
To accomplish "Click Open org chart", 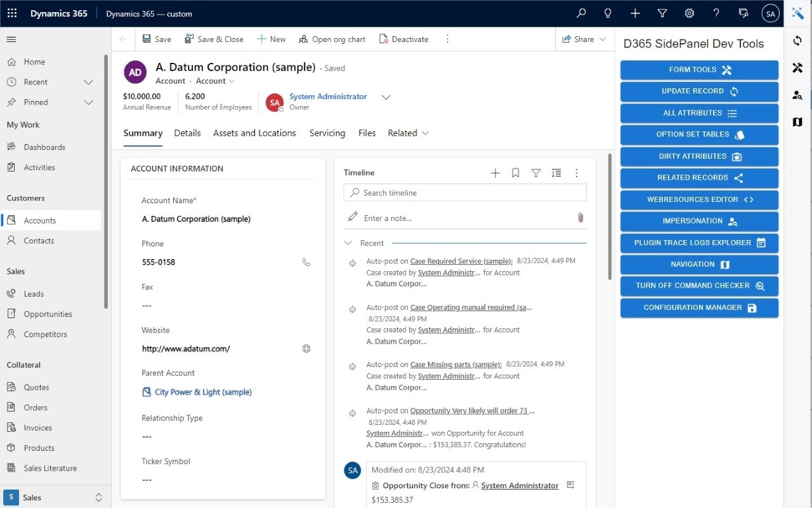I will tap(332, 39).
